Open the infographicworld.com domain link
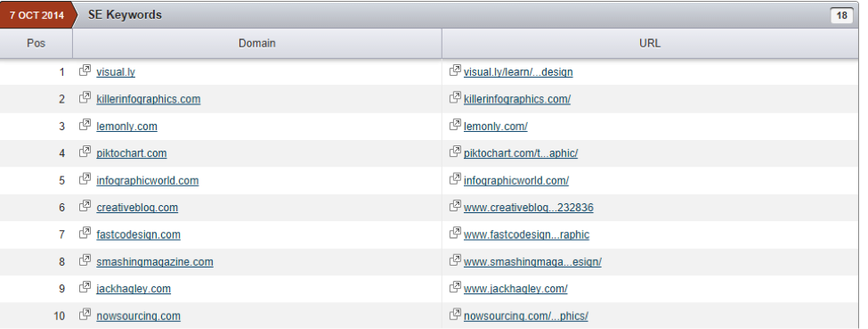 pyautogui.click(x=147, y=181)
